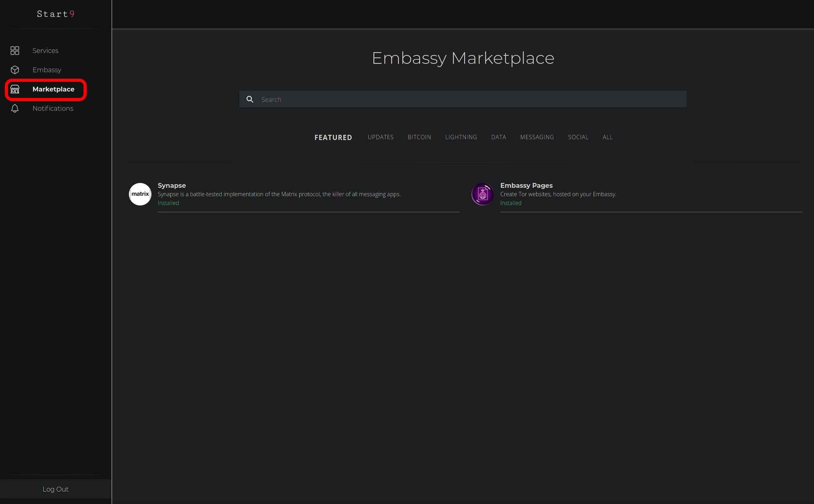Show ALL marketplace services
The image size is (814, 504).
click(x=607, y=137)
